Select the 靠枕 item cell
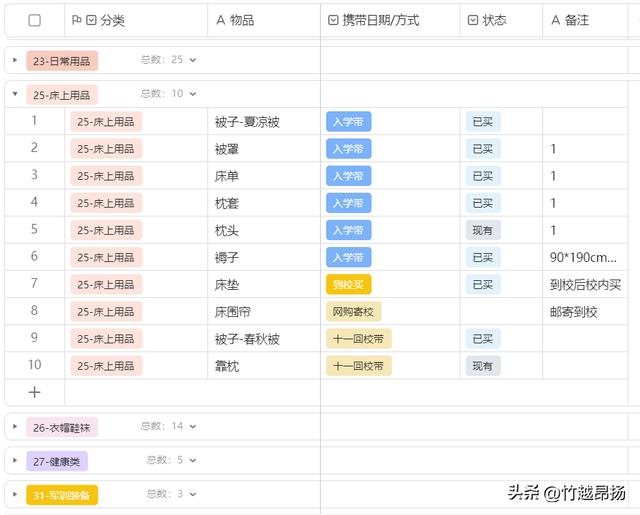 pos(264,366)
